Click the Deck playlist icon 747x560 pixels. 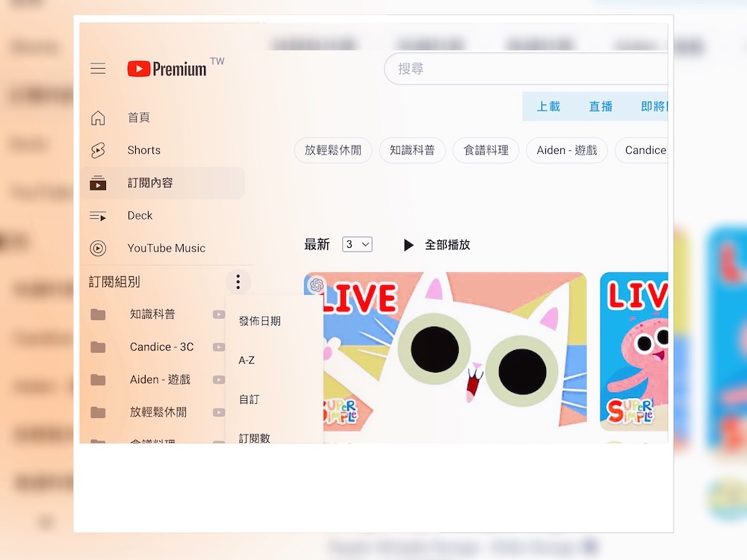point(98,216)
